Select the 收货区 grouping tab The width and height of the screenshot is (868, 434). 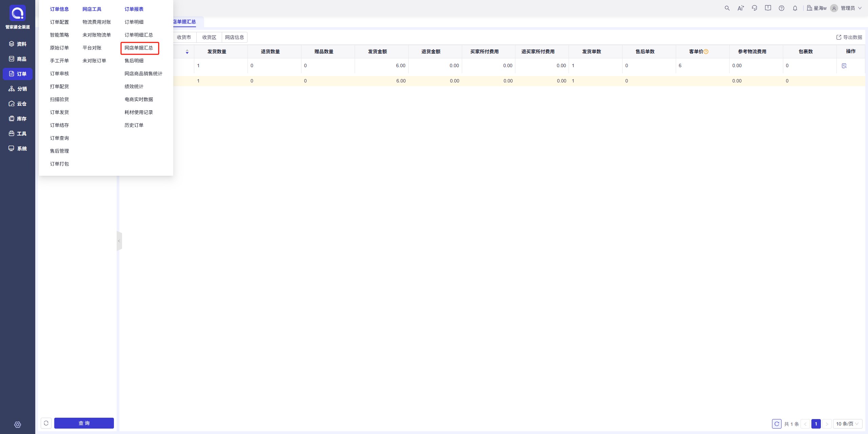coord(209,37)
